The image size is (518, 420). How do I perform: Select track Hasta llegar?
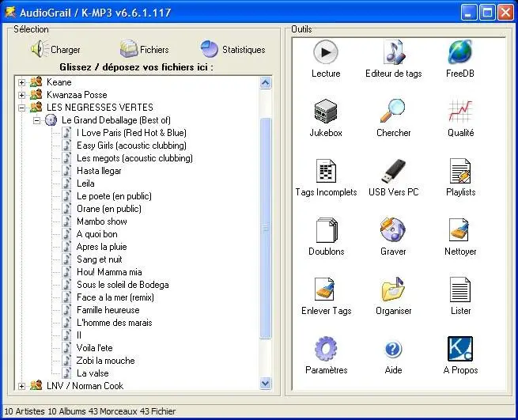[99, 171]
